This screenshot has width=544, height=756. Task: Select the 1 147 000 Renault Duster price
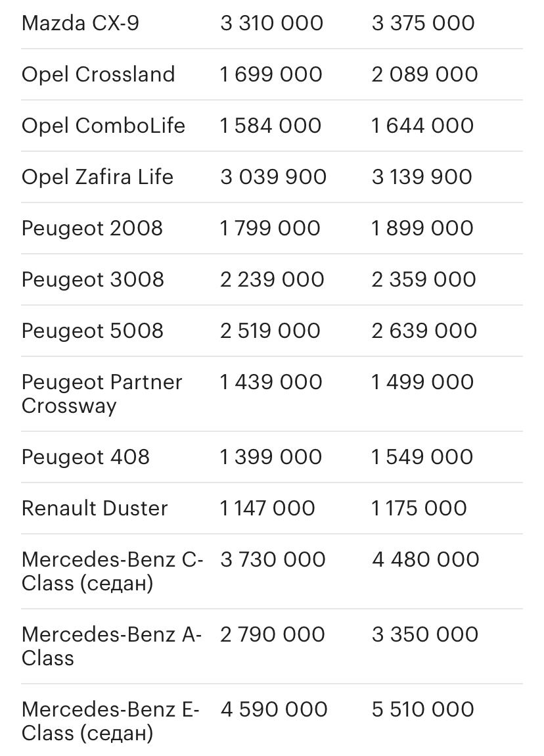[267, 508]
